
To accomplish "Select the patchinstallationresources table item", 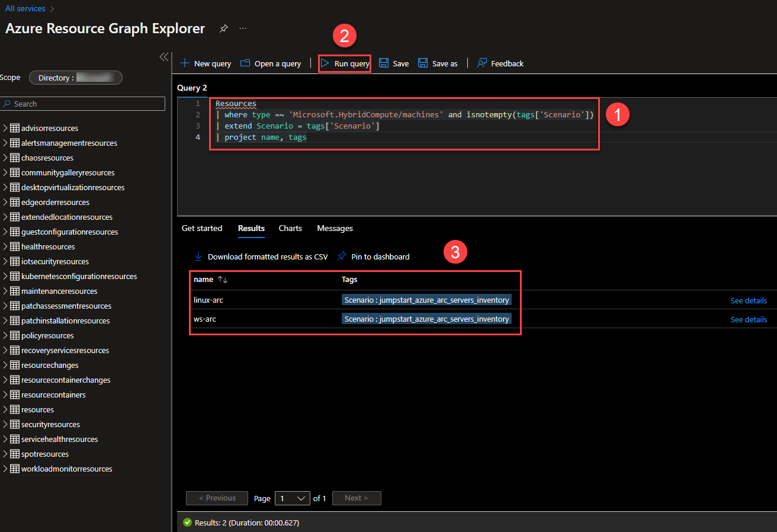I will tap(65, 321).
